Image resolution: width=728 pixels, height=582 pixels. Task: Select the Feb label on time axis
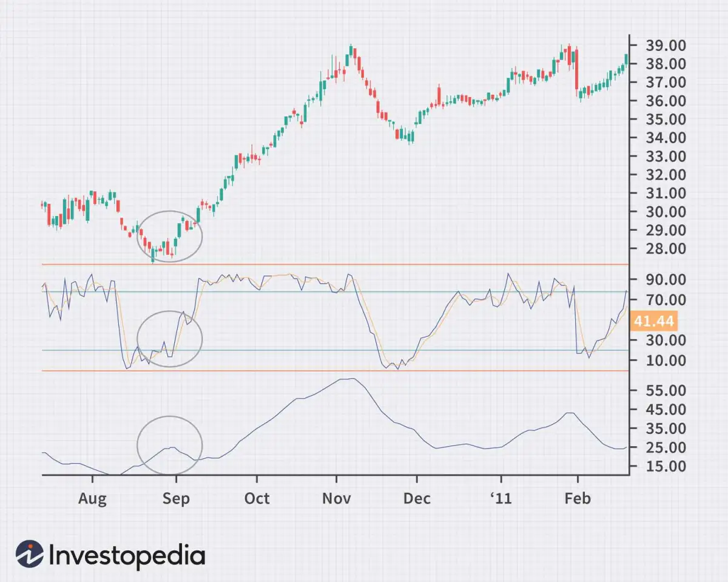(x=578, y=499)
